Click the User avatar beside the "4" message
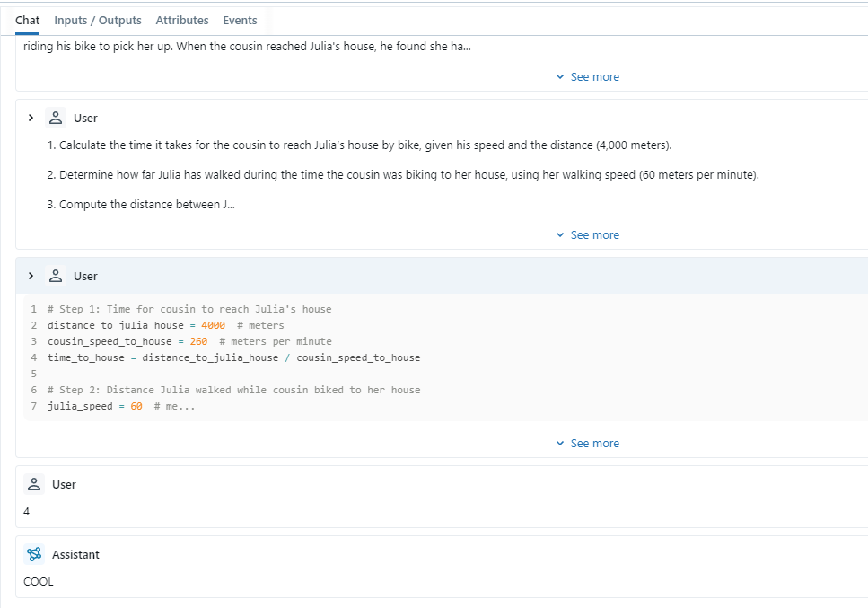868x608 pixels. pyautogui.click(x=33, y=484)
